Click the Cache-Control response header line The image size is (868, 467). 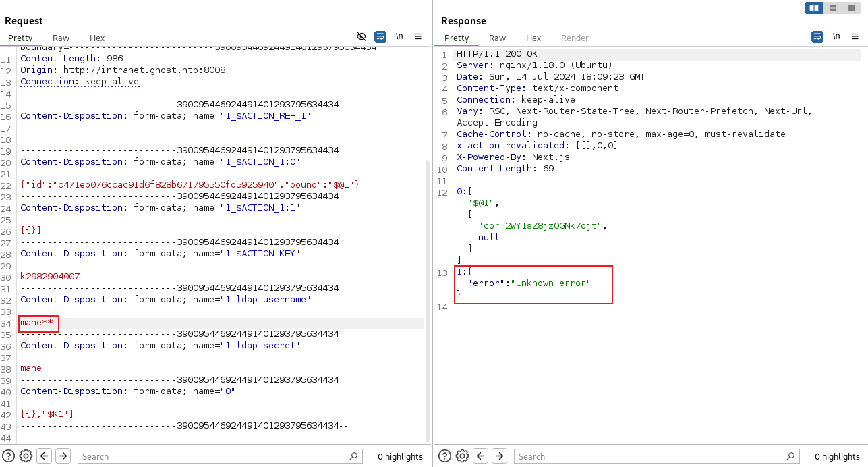click(x=621, y=134)
